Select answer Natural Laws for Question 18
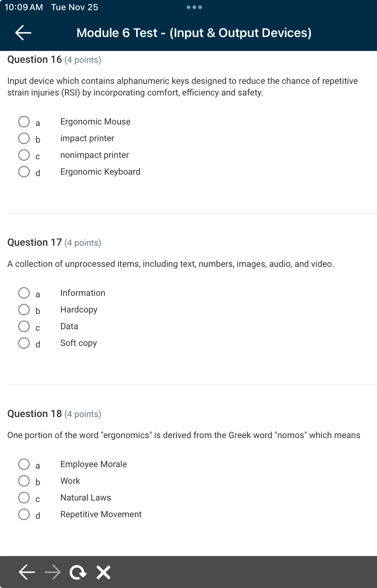Image resolution: width=377 pixels, height=588 pixels. point(24,497)
